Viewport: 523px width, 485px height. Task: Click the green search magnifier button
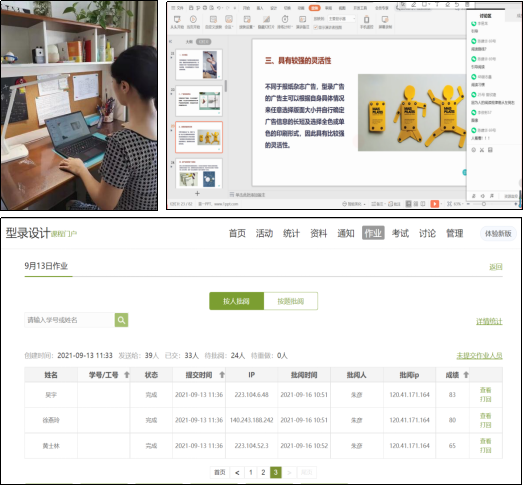coord(121,320)
